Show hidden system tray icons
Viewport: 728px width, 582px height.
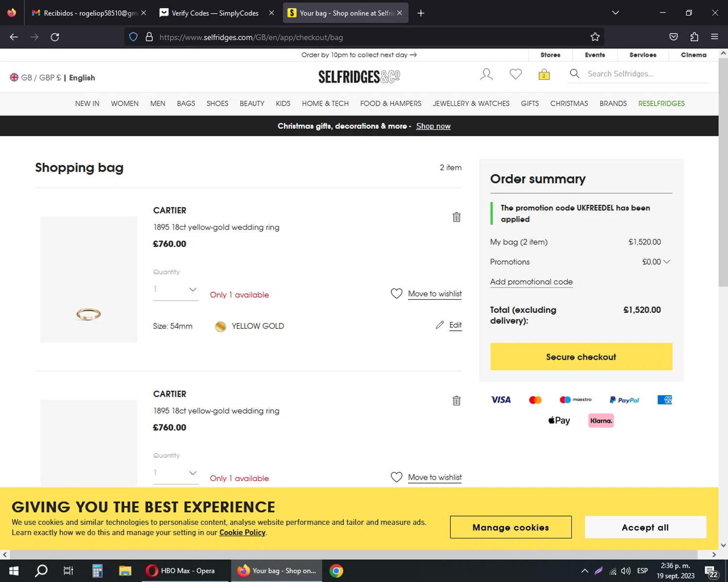tap(585, 571)
